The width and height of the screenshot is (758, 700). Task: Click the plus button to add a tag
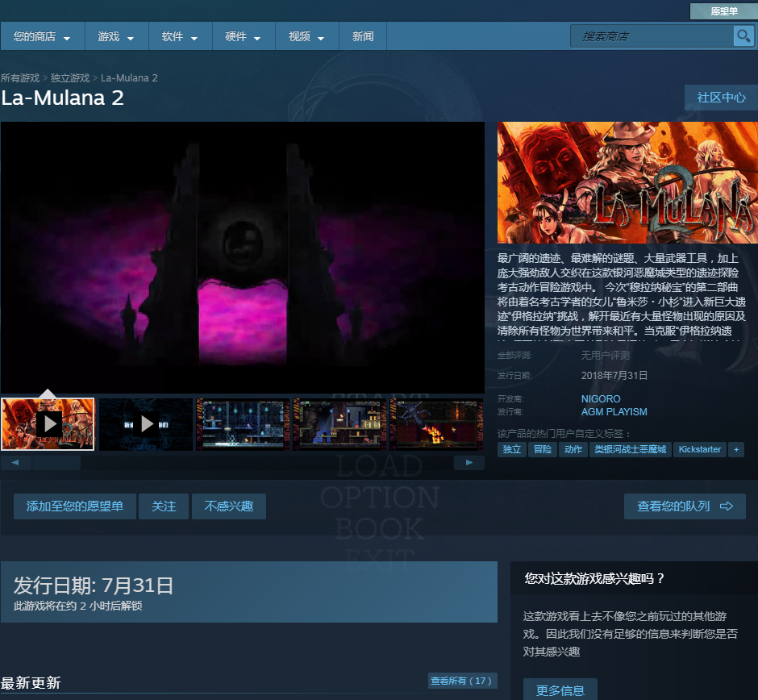[736, 449]
